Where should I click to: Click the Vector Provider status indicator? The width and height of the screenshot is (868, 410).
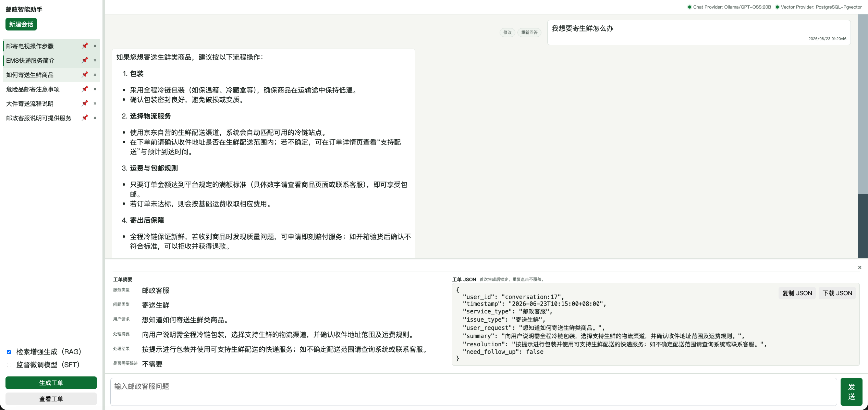[x=818, y=7]
